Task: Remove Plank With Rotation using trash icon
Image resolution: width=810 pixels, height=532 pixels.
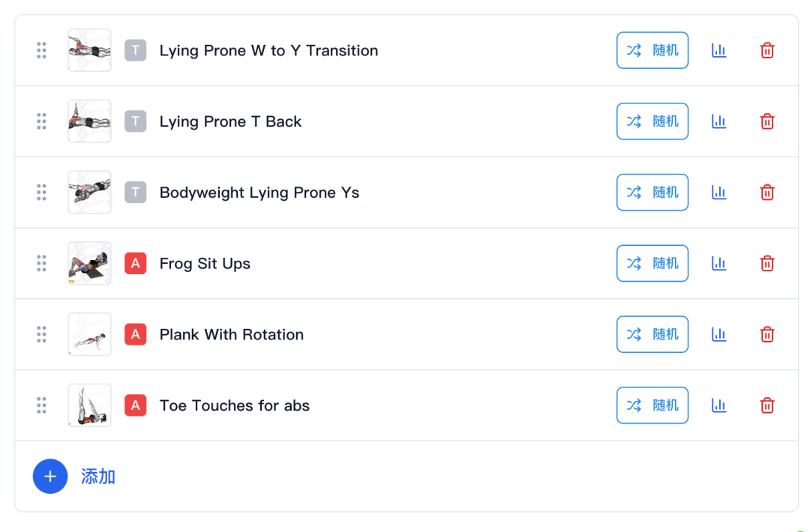Action: (x=767, y=334)
